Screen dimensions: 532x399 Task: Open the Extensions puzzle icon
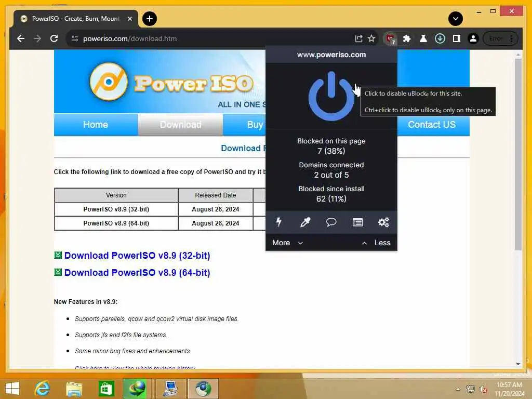(406, 38)
